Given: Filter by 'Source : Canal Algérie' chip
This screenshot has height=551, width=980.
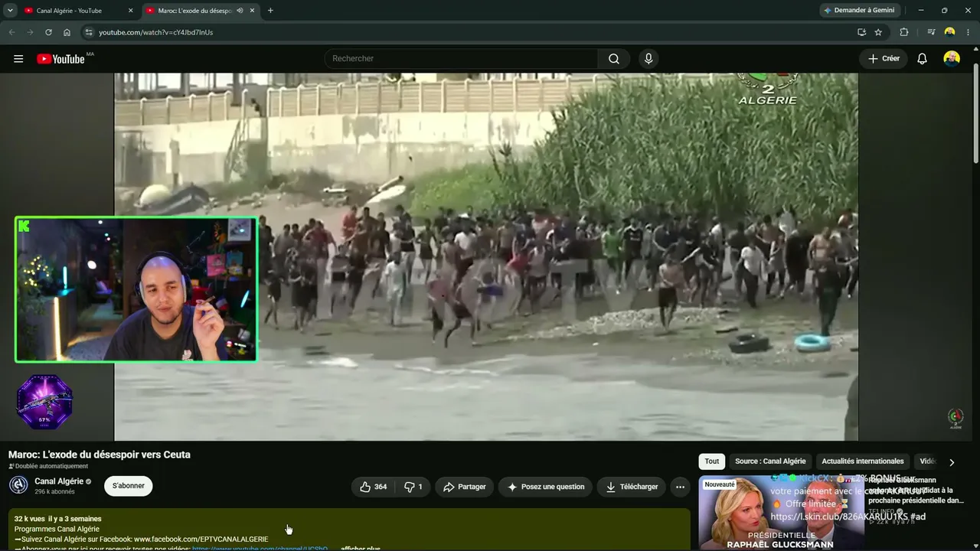Looking at the screenshot, I should (x=770, y=461).
